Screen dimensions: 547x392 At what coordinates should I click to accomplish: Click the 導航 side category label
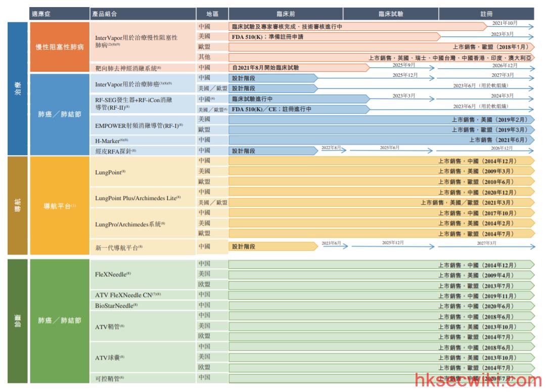(18, 205)
